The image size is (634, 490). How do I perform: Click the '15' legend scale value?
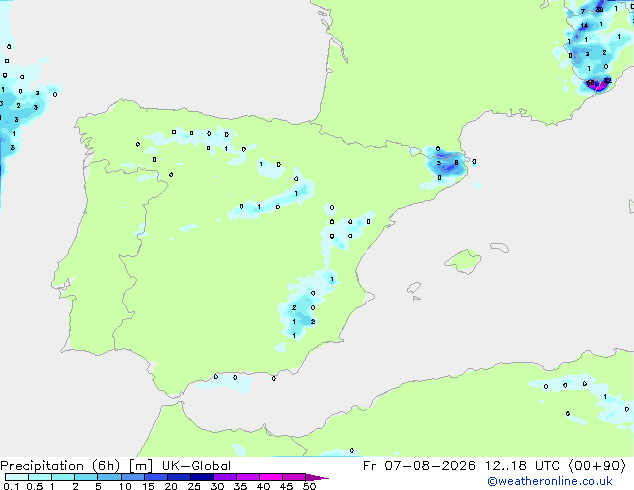pos(148,486)
